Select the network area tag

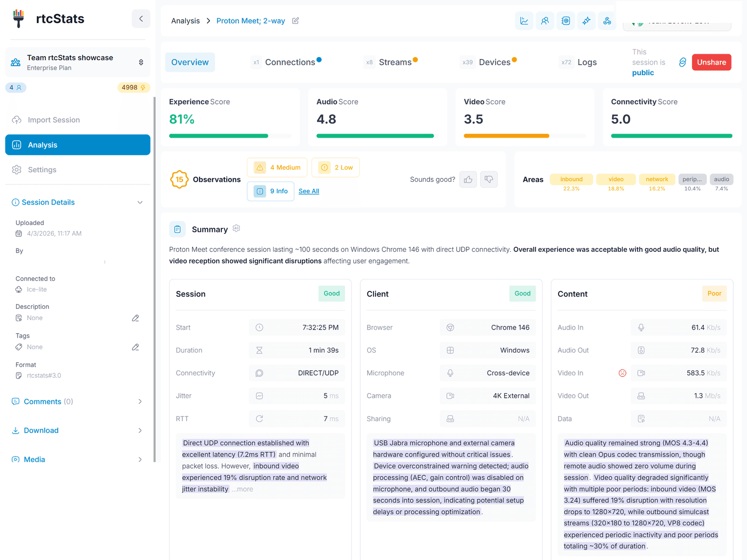point(657,179)
